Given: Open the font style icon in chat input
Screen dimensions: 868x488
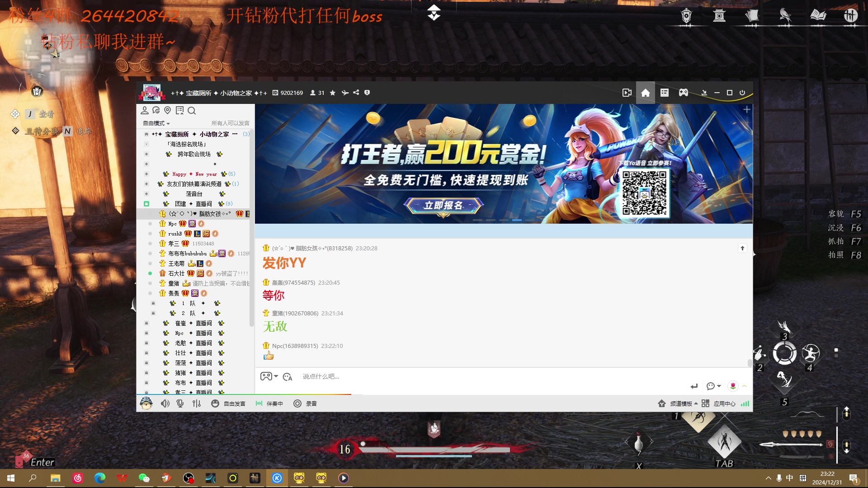Looking at the screenshot, I should coord(288,377).
